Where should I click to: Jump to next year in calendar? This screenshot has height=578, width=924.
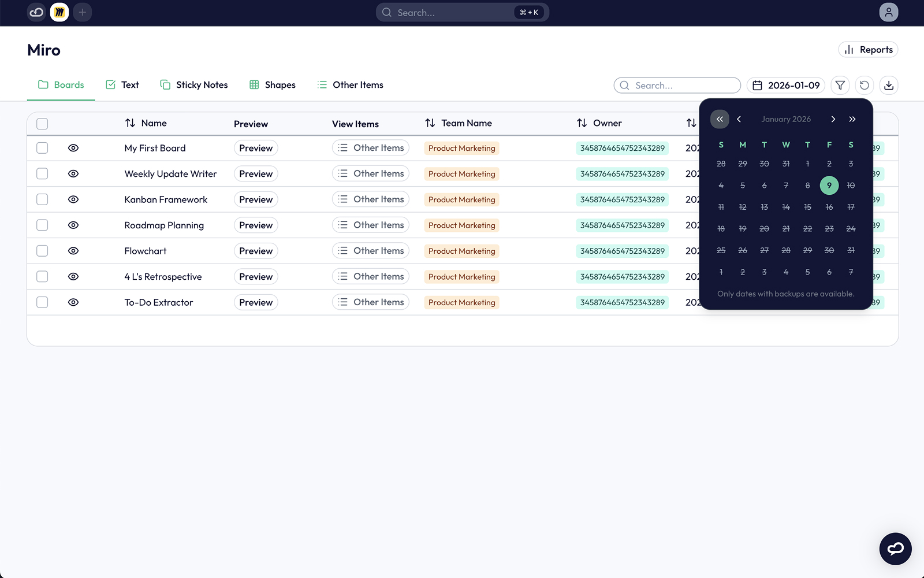(852, 119)
